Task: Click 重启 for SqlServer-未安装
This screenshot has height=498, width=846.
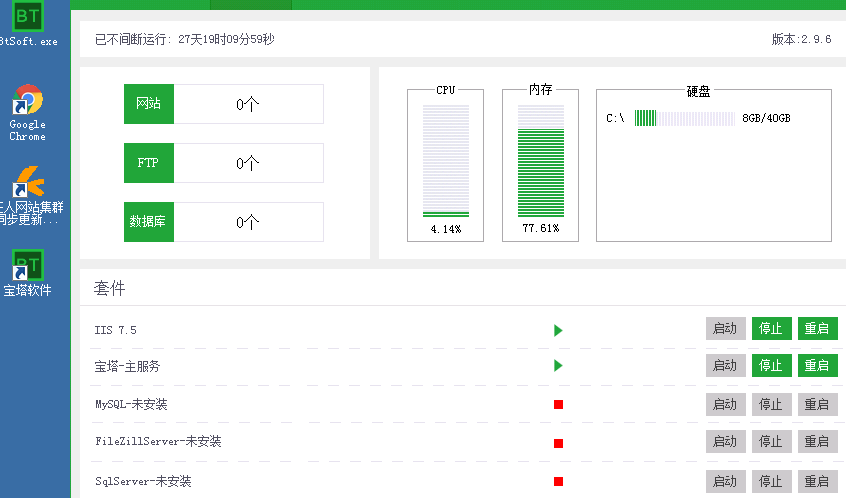Action: 817,481
